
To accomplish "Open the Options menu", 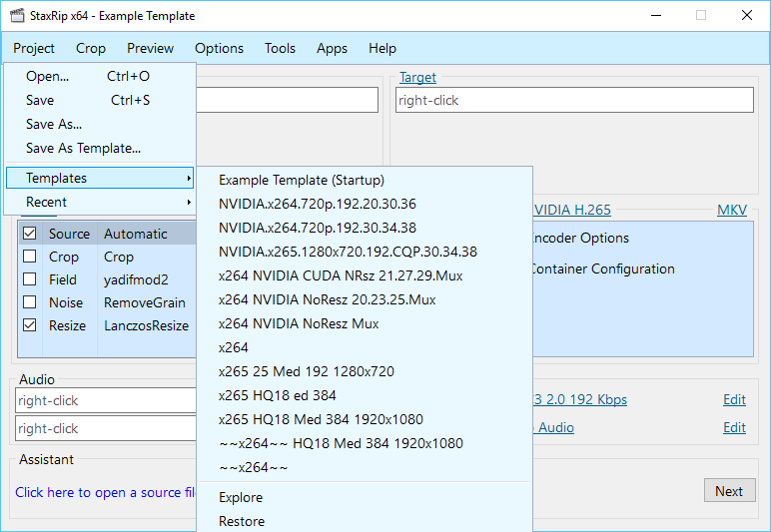I will [x=219, y=48].
